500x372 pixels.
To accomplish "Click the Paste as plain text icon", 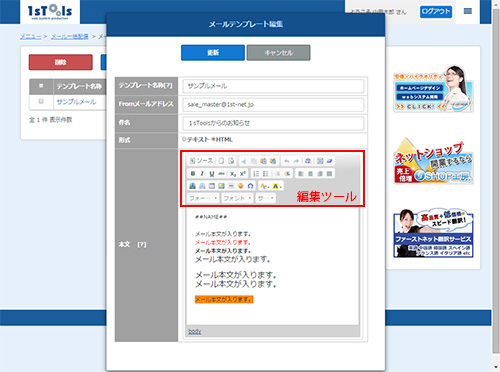I will point(273,161).
